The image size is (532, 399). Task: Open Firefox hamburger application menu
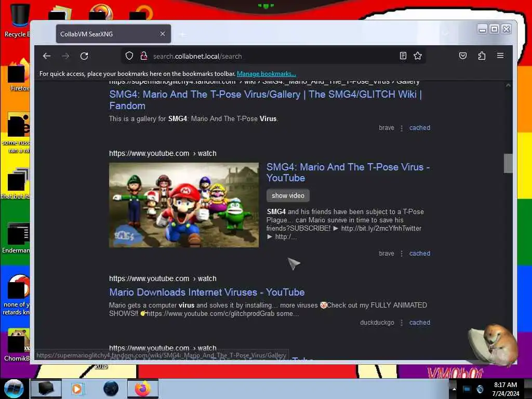coord(500,56)
